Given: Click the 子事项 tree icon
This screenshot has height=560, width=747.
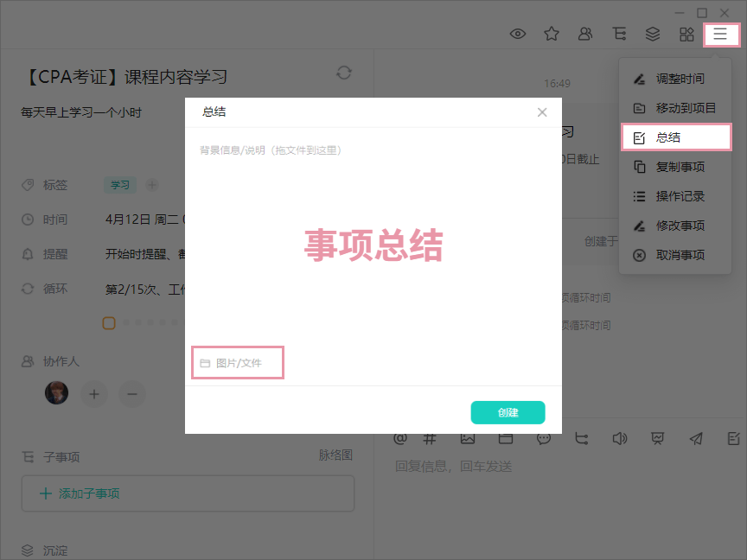Looking at the screenshot, I should (x=28, y=457).
